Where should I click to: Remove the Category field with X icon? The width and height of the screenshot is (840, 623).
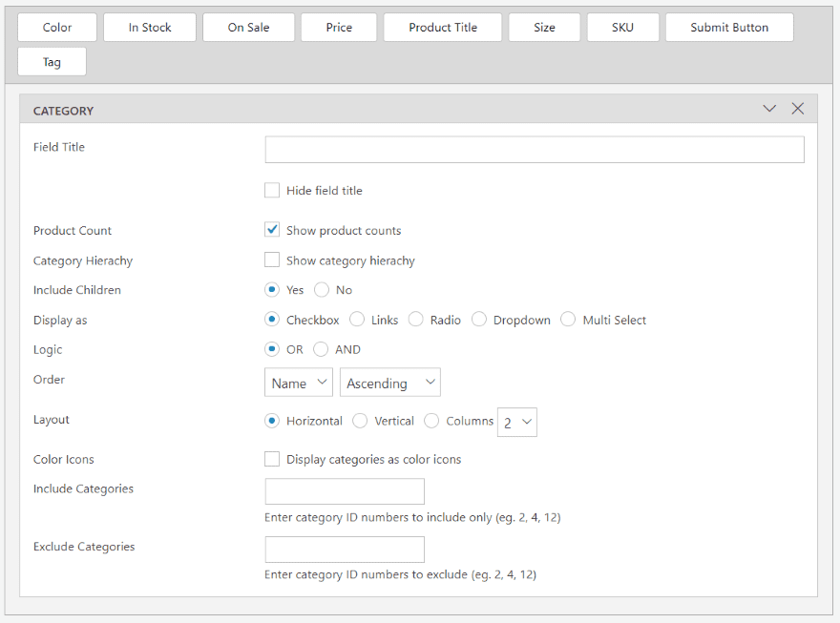[x=798, y=109]
